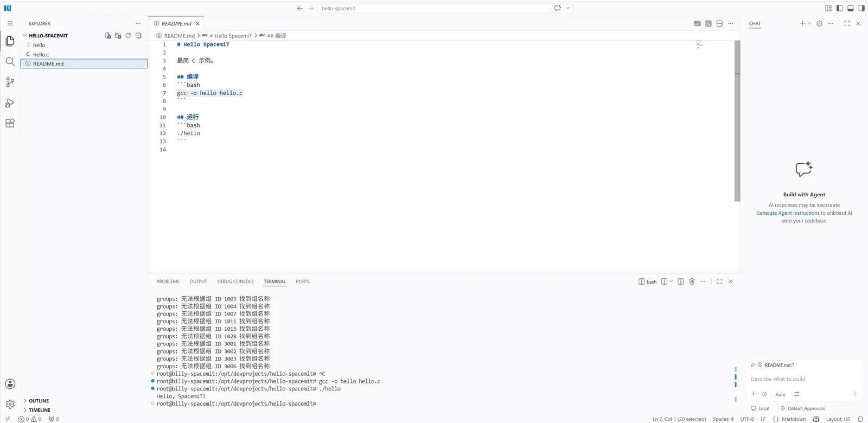The image size is (868, 423).
Task: Open the Manage gear in activity bar
Action: 10,404
